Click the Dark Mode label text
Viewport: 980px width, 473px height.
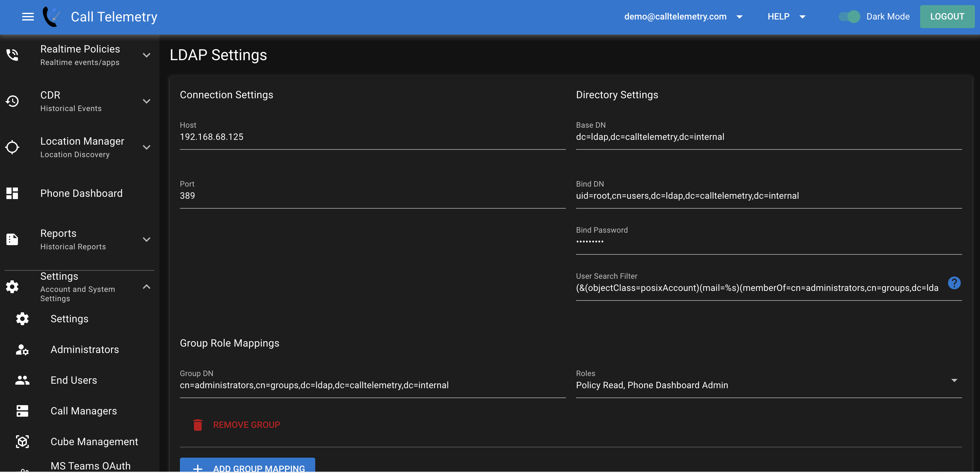[888, 17]
